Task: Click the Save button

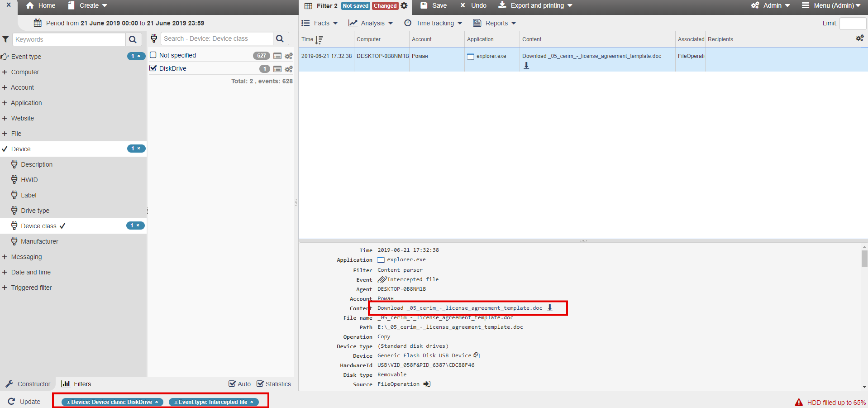Action: [434, 5]
